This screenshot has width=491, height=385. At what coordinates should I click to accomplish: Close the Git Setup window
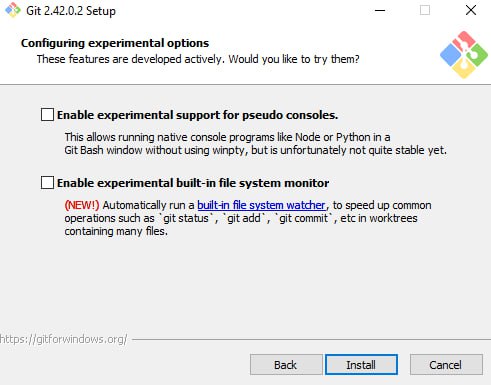pos(471,10)
